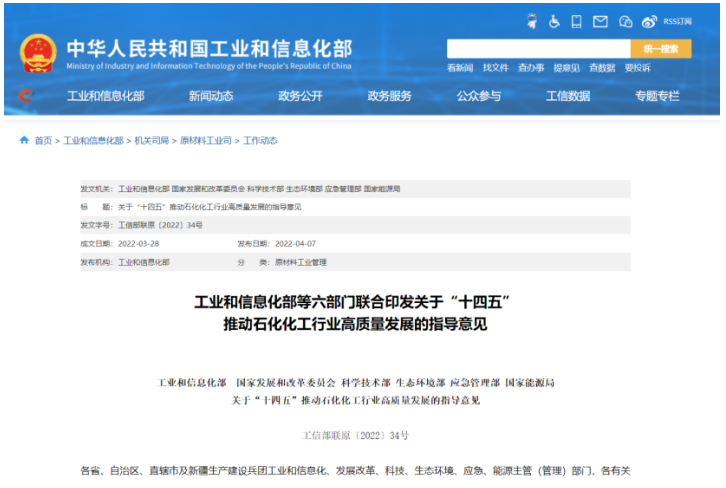Click the bold article headline
The width and height of the screenshot is (726, 488).
pyautogui.click(x=352, y=313)
